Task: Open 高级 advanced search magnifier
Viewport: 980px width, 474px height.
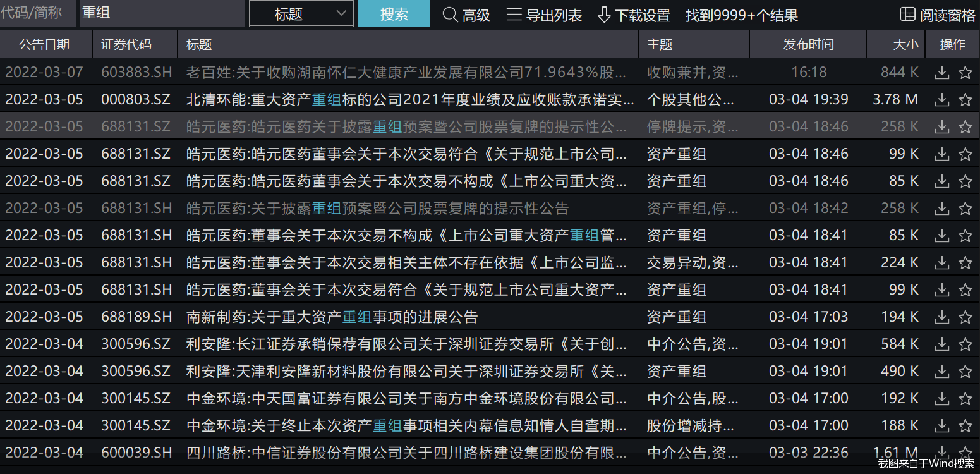Action: point(451,15)
